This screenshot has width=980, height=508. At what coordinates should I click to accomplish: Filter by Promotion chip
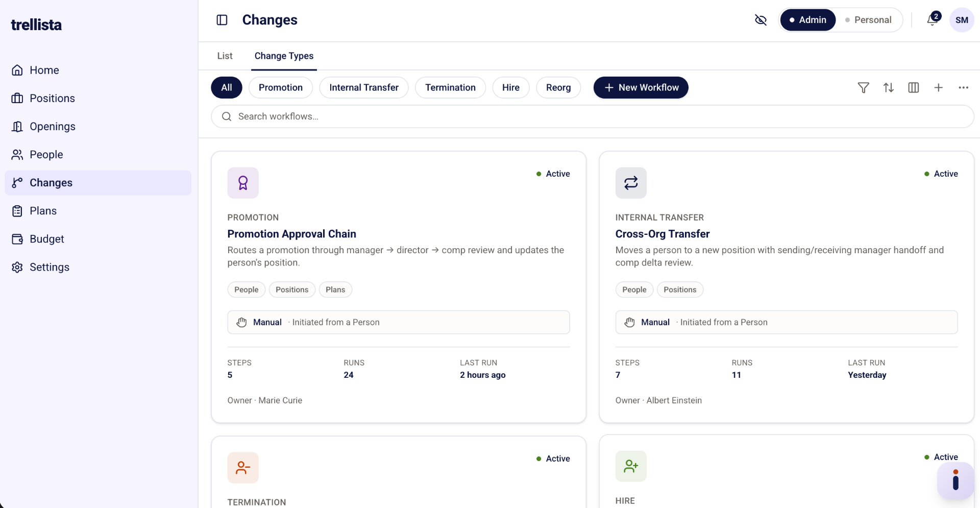click(x=281, y=88)
